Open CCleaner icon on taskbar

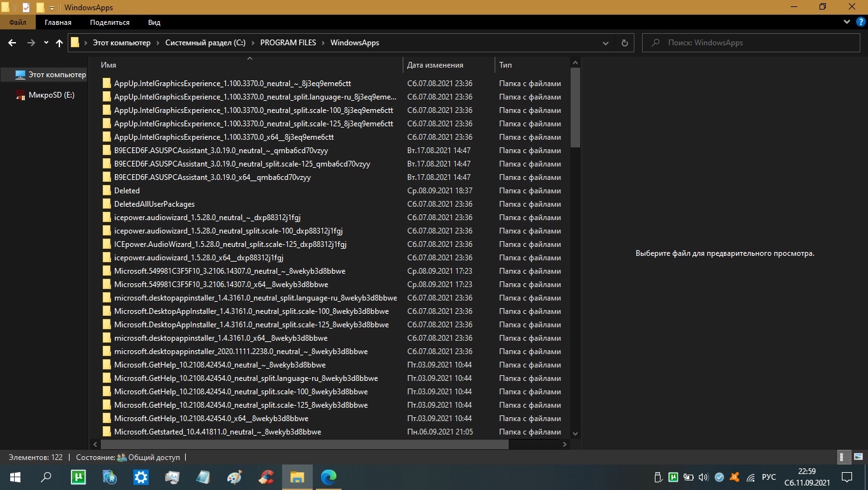266,477
